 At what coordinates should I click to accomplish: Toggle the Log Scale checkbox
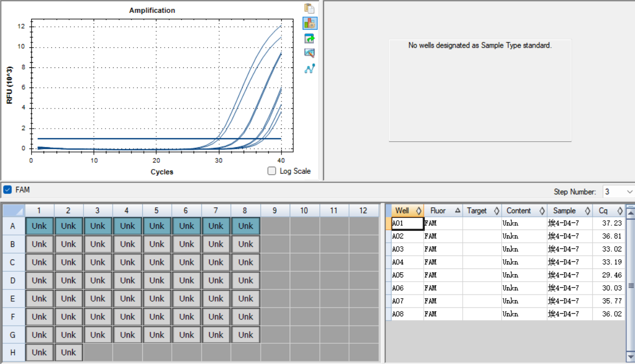272,171
